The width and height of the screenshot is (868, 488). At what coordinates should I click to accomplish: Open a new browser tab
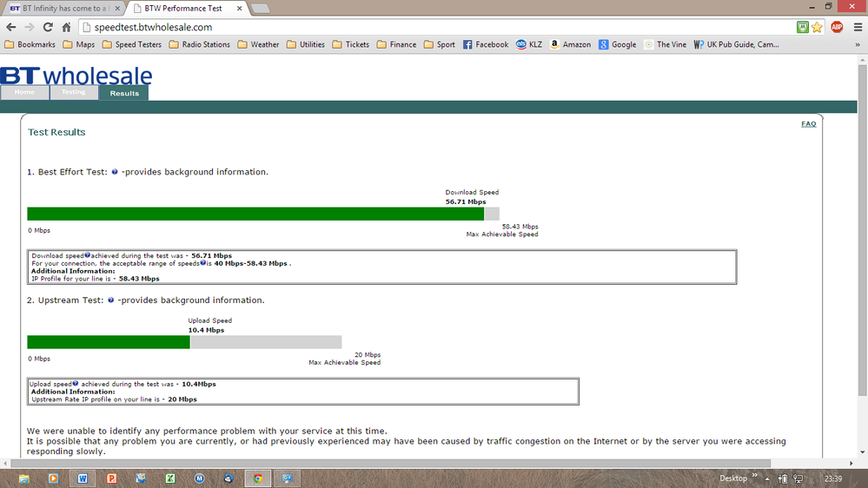point(260,9)
